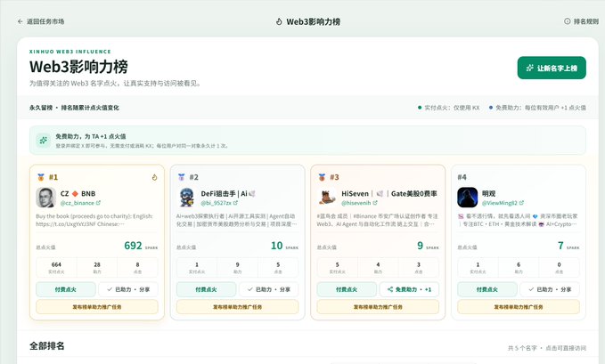The image size is (605, 364).
Task: Click 发布榜单助力推广任务 on 明观 card
Action: point(519,307)
